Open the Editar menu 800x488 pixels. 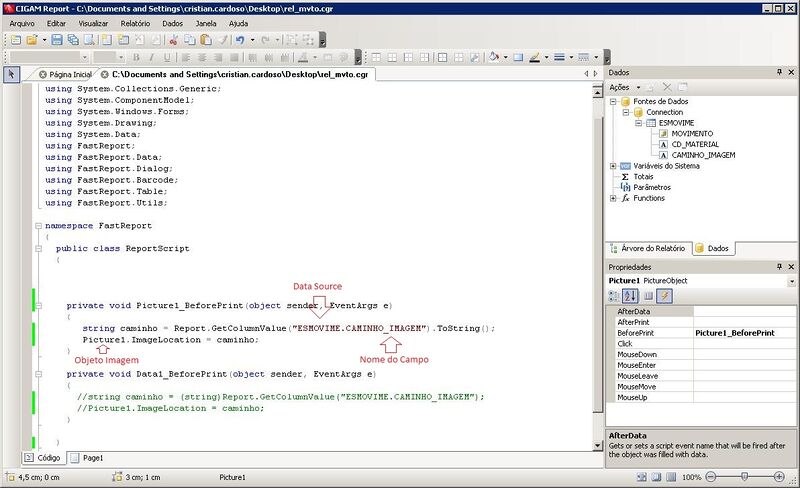click(x=56, y=23)
